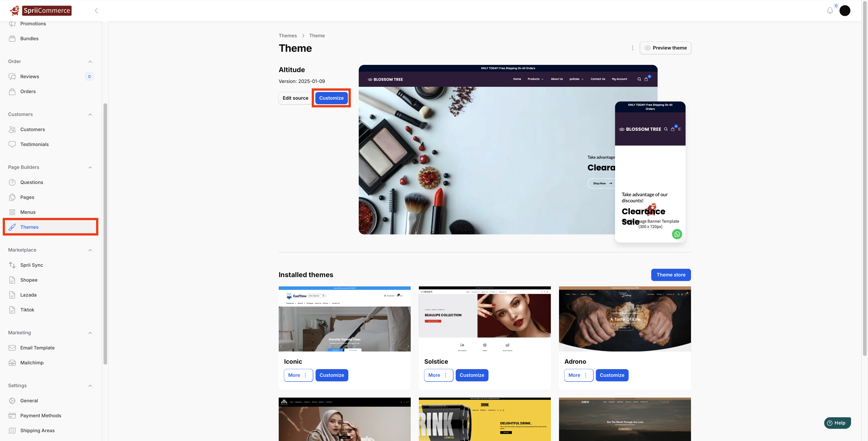Click the Themes breadcrumb link

[288, 36]
